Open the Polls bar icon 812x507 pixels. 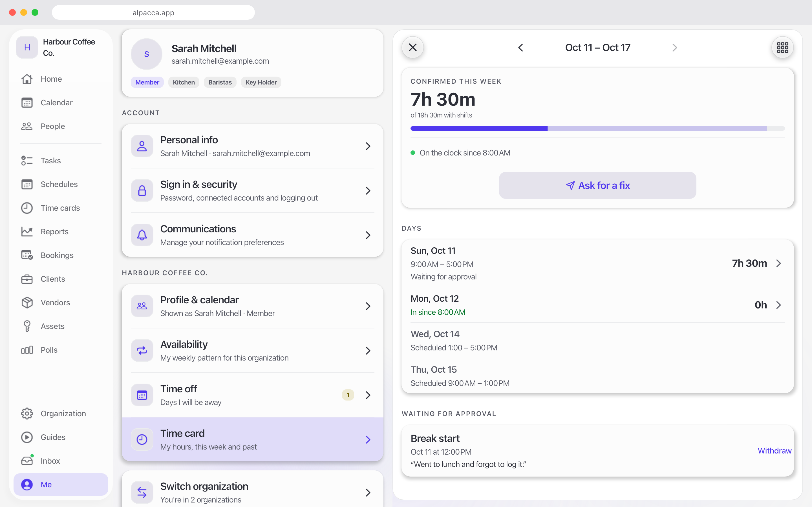click(27, 350)
